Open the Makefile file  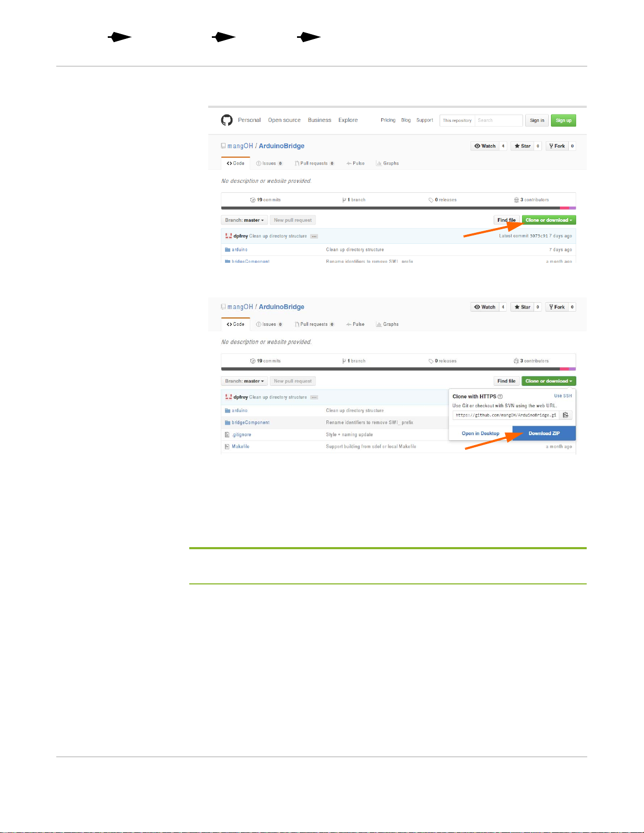[240, 447]
